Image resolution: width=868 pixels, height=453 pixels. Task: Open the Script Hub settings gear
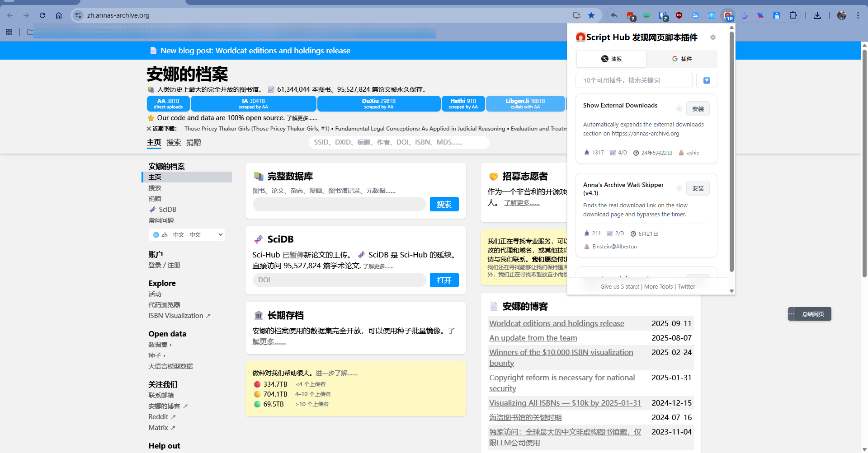tap(713, 37)
